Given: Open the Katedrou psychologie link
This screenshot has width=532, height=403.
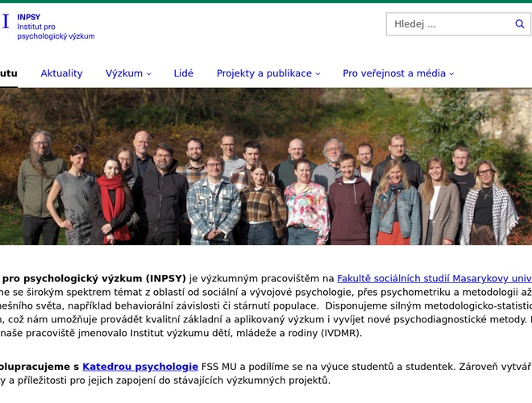Looking at the screenshot, I should point(140,367).
